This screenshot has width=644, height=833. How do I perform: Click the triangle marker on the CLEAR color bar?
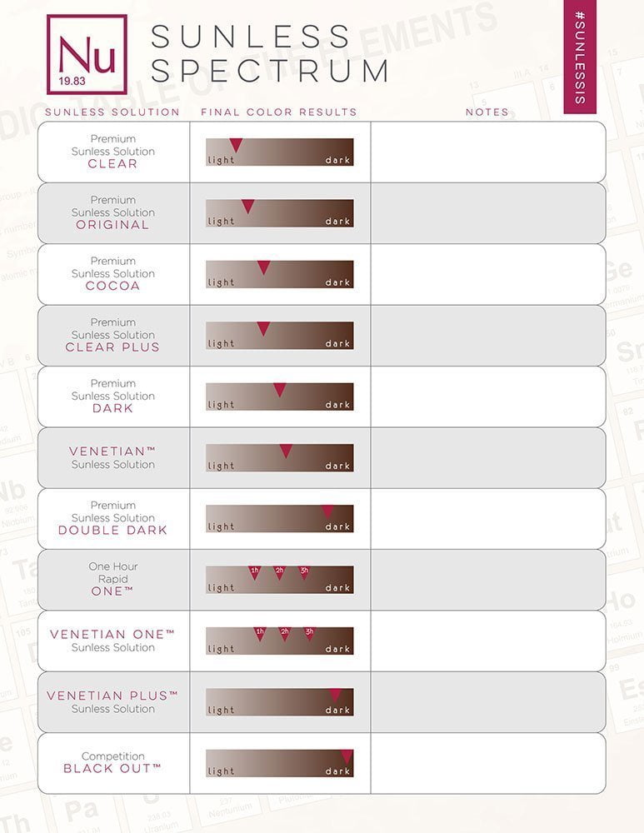coord(236,145)
